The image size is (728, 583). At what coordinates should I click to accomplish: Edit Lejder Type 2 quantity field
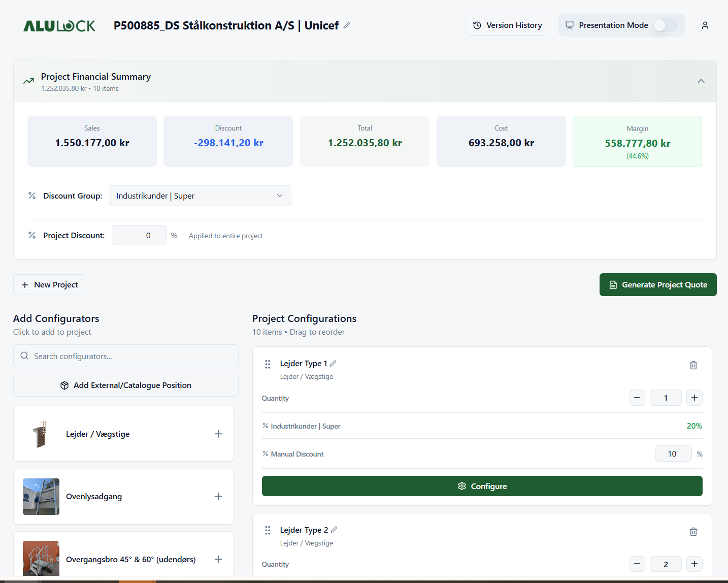point(666,564)
